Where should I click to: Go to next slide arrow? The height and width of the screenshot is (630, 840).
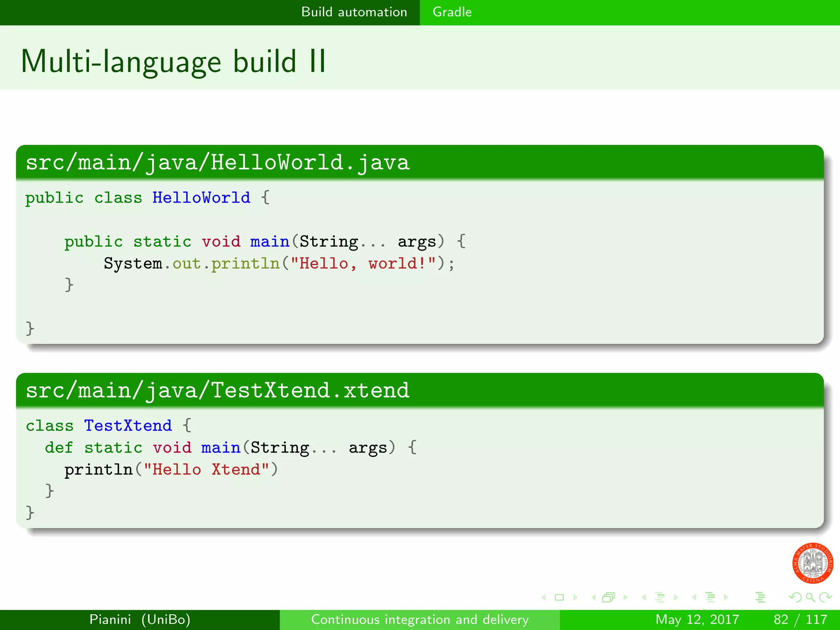[x=575, y=598]
